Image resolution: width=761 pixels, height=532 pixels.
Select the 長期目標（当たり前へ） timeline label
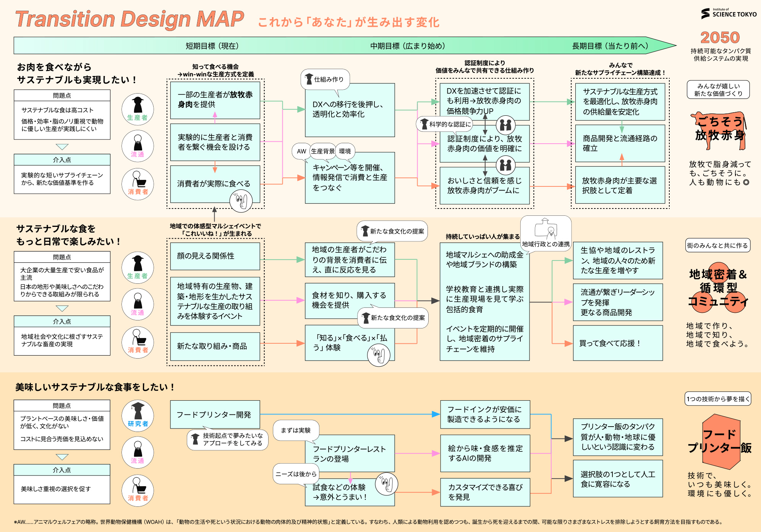click(x=610, y=46)
